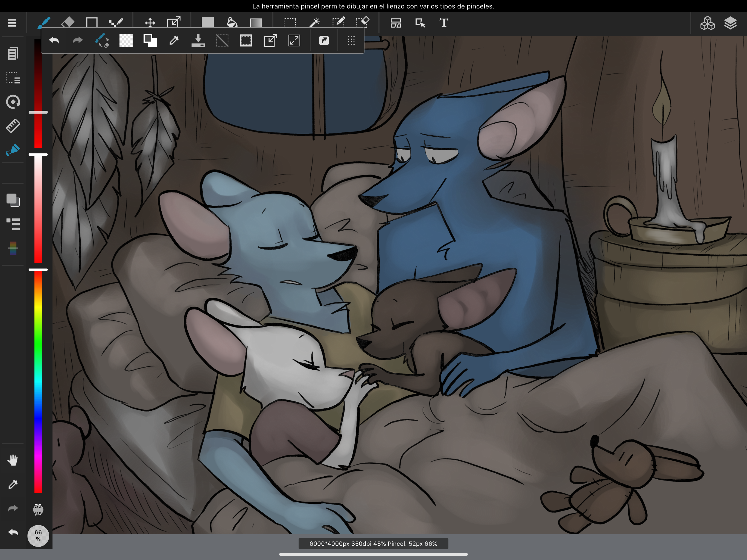Select the Text tool
747x560 pixels.
[x=444, y=23]
